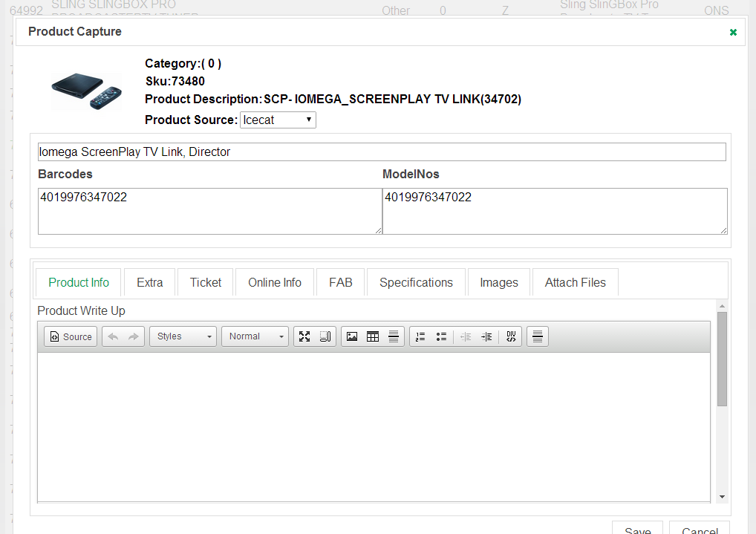The height and width of the screenshot is (534, 756).
Task: Click the lone lines icon after the DIV icon
Action: click(538, 336)
